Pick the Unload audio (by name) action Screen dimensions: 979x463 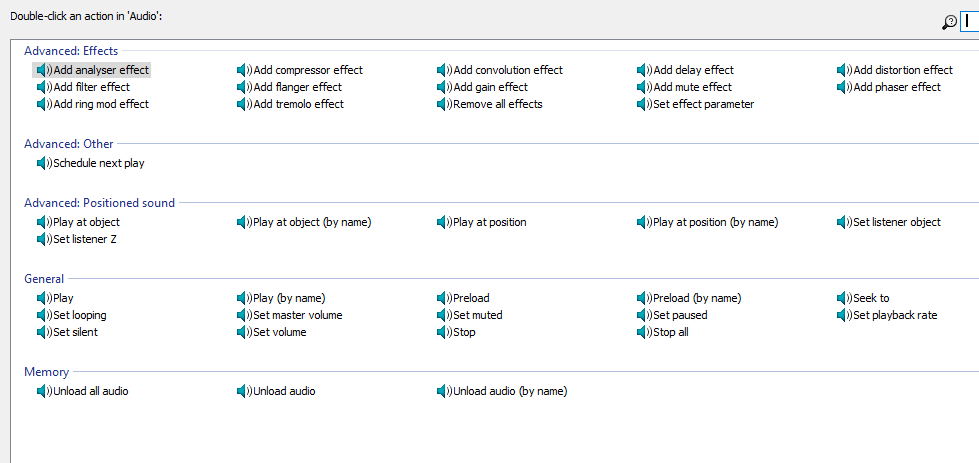[503, 391]
